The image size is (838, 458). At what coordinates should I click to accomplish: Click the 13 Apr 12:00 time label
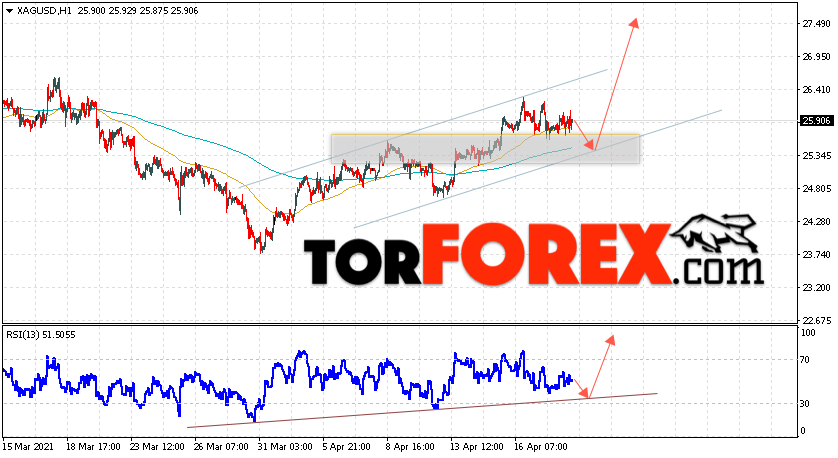click(x=475, y=446)
